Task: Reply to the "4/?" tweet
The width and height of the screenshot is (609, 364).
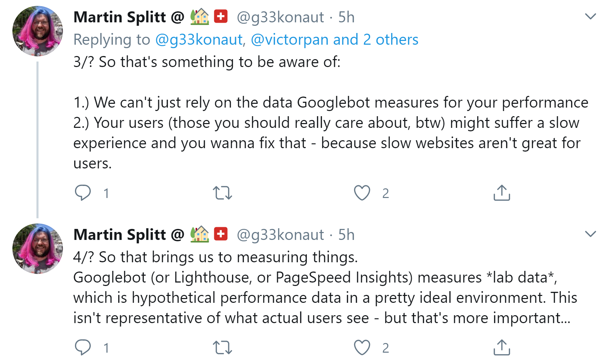Action: (x=83, y=348)
